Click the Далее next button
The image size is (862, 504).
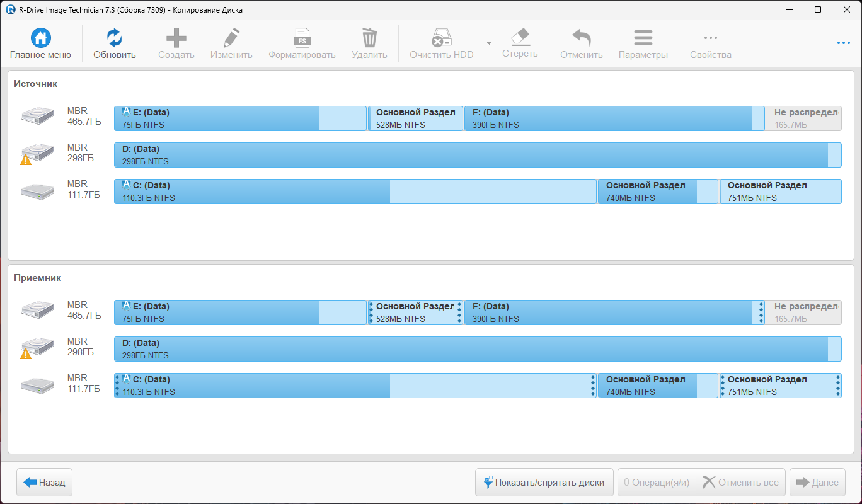coord(817,483)
